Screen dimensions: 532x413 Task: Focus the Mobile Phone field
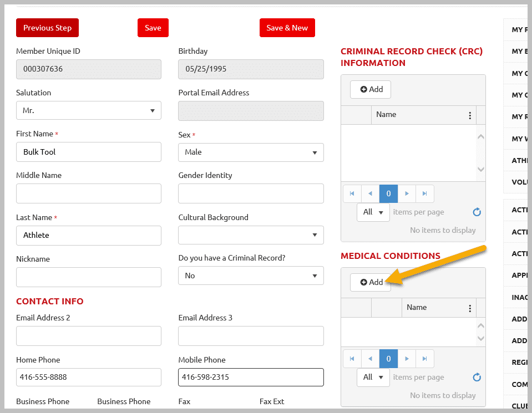[251, 378]
